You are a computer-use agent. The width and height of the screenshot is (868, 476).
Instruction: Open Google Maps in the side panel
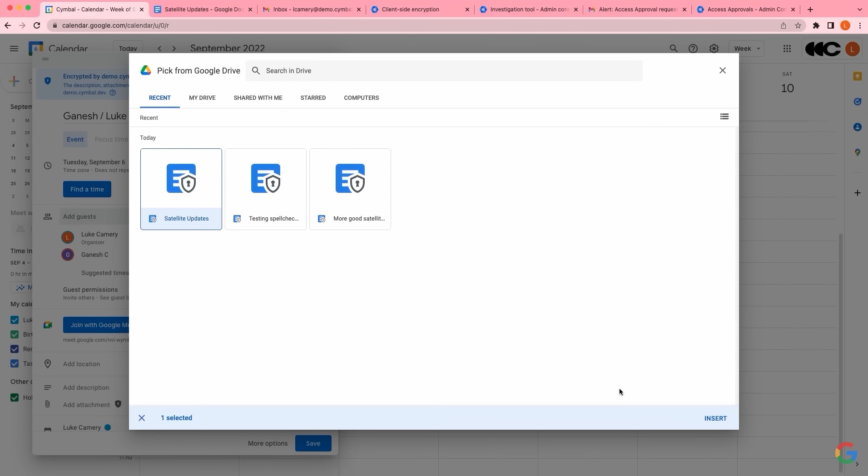point(858,152)
